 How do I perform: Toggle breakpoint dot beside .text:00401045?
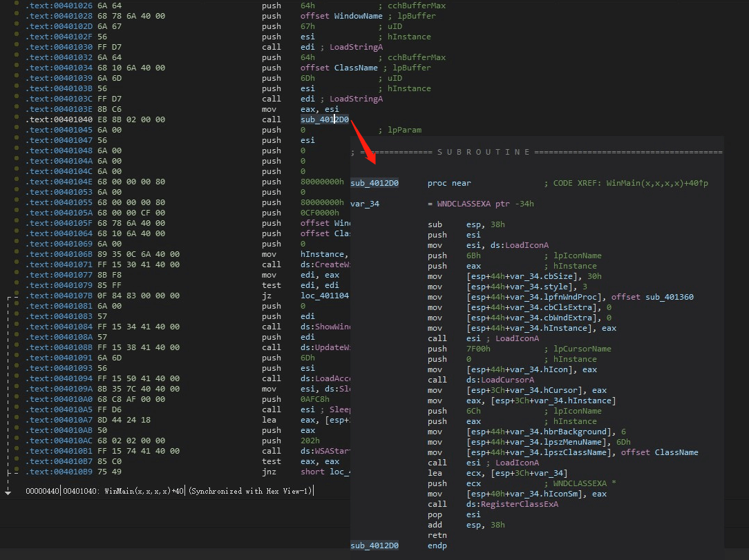(x=17, y=128)
